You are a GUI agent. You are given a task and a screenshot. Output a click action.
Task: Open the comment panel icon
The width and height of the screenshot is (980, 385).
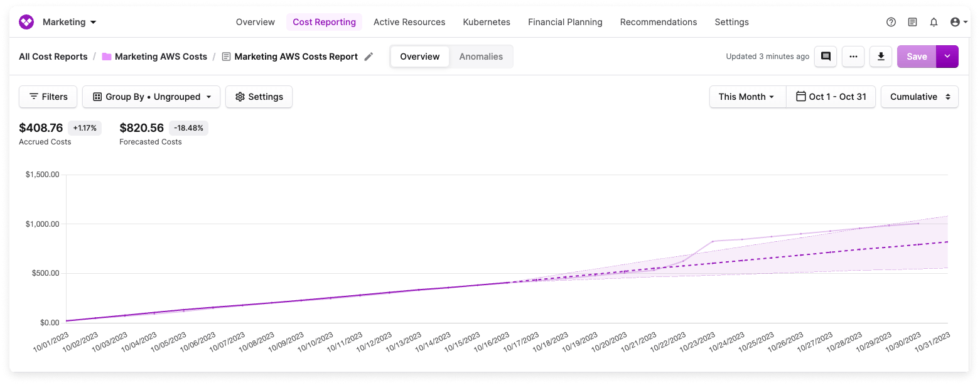click(x=825, y=56)
